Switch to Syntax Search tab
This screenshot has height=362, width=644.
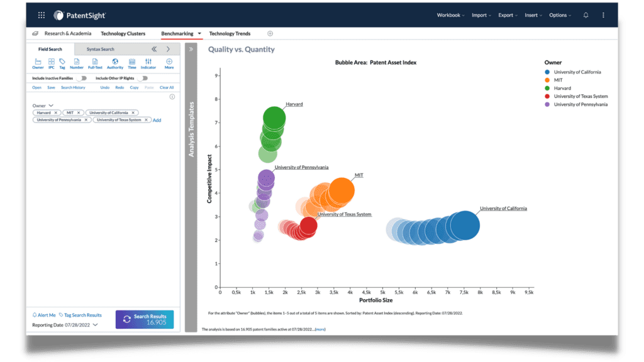(x=100, y=49)
